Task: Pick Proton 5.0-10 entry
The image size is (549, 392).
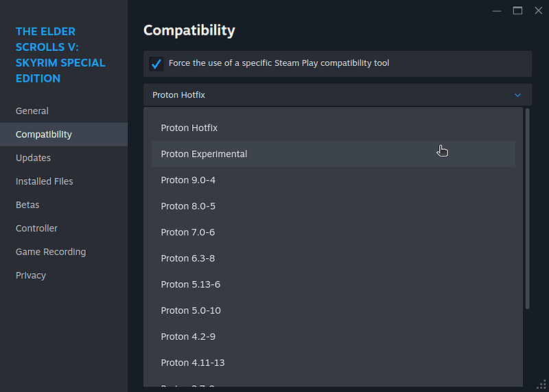Action: [x=333, y=310]
